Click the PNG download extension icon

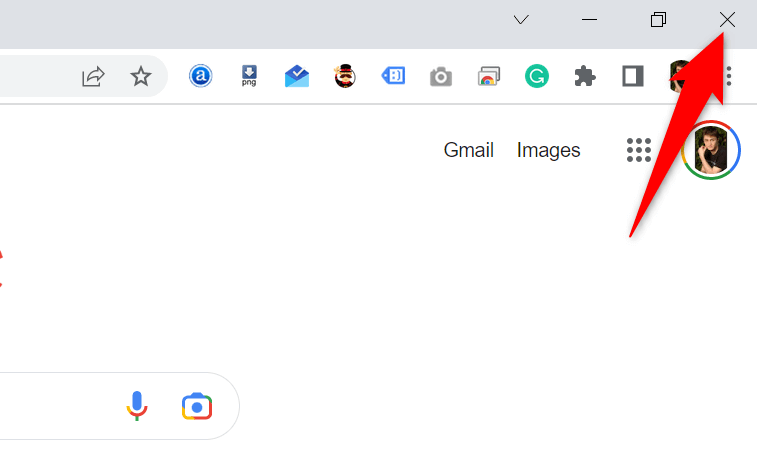point(249,77)
